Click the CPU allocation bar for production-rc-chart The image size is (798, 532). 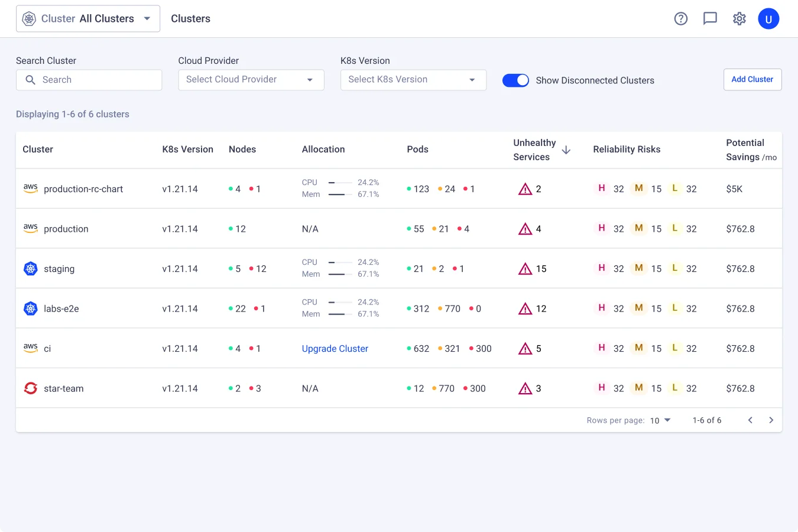tap(340, 183)
